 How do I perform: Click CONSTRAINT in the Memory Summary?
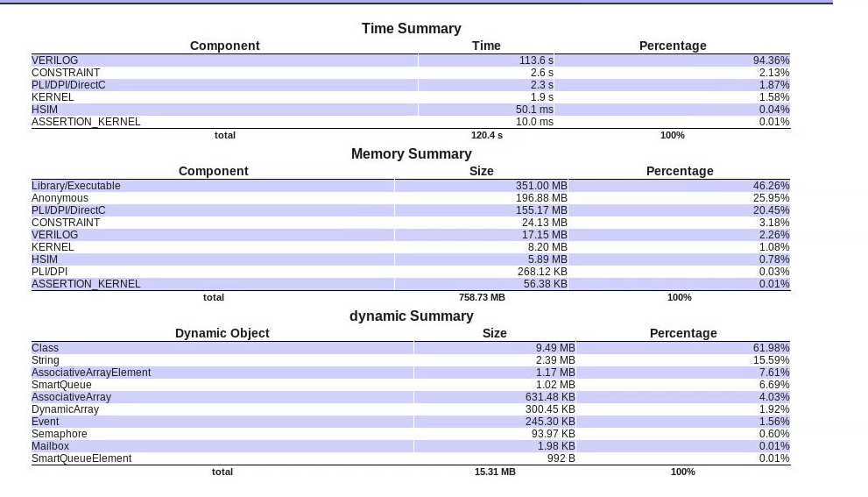tap(66, 222)
